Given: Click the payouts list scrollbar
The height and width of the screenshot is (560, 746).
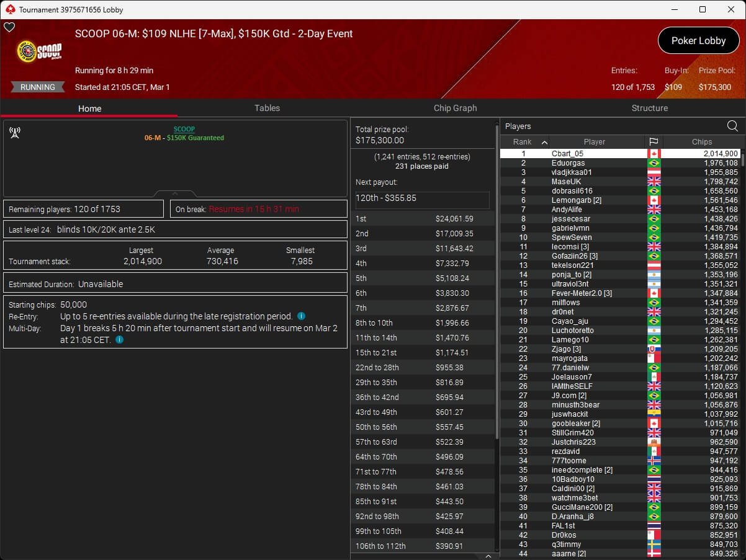Looking at the screenshot, I should 497,279.
